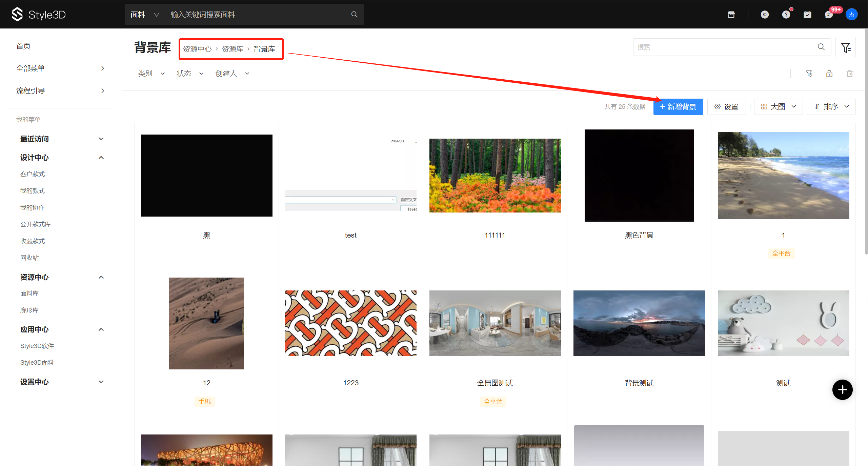
Task: Open 我的协作 in the sidebar
Action: pos(33,208)
